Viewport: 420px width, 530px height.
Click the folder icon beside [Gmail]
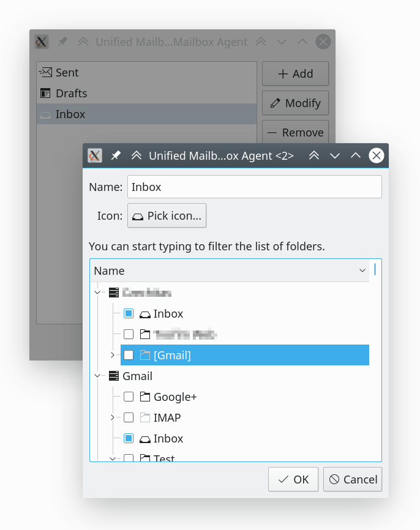[x=145, y=355]
